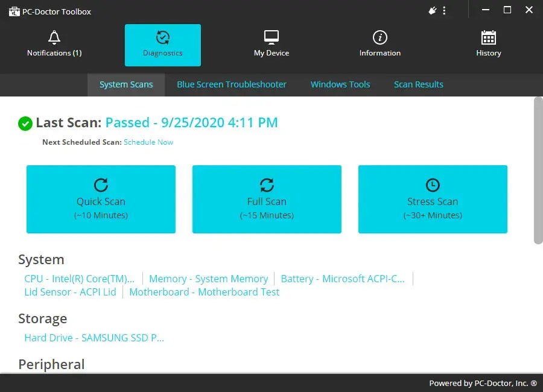
Task: Run the CPU Intel Core test
Action: click(80, 279)
